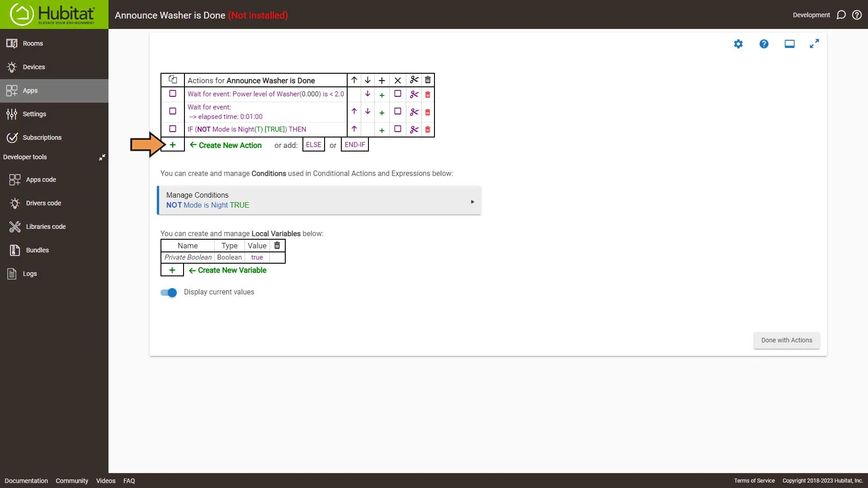Open Devices in the sidebar
868x488 pixels.
54,67
